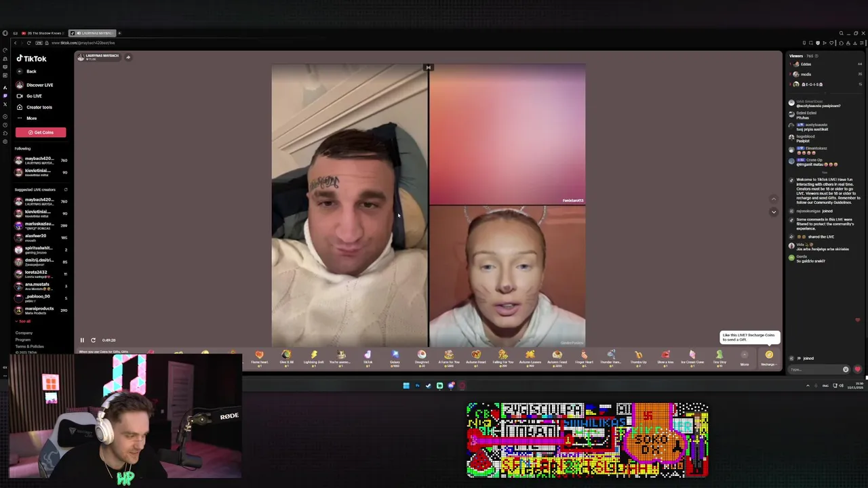This screenshot has width=868, height=488.
Task: Send the TikTok gift
Action: pos(368,357)
